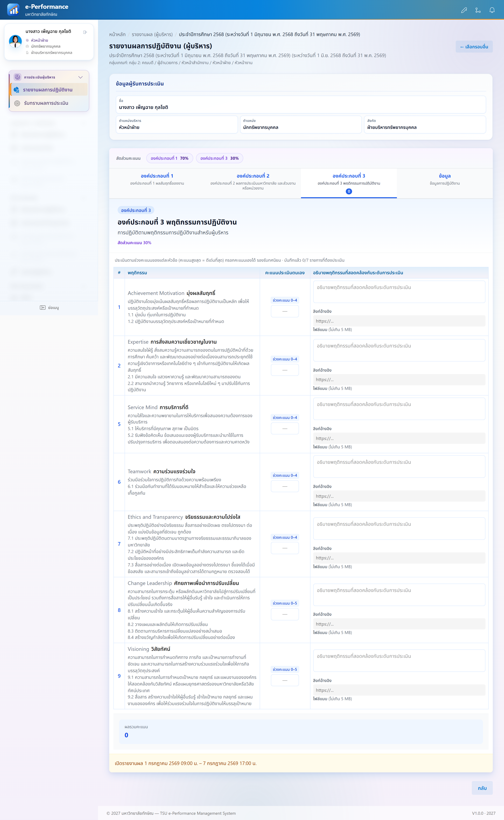This screenshot has height=820, width=504.
Task: Click the pencil edit icon in header
Action: [x=464, y=10]
